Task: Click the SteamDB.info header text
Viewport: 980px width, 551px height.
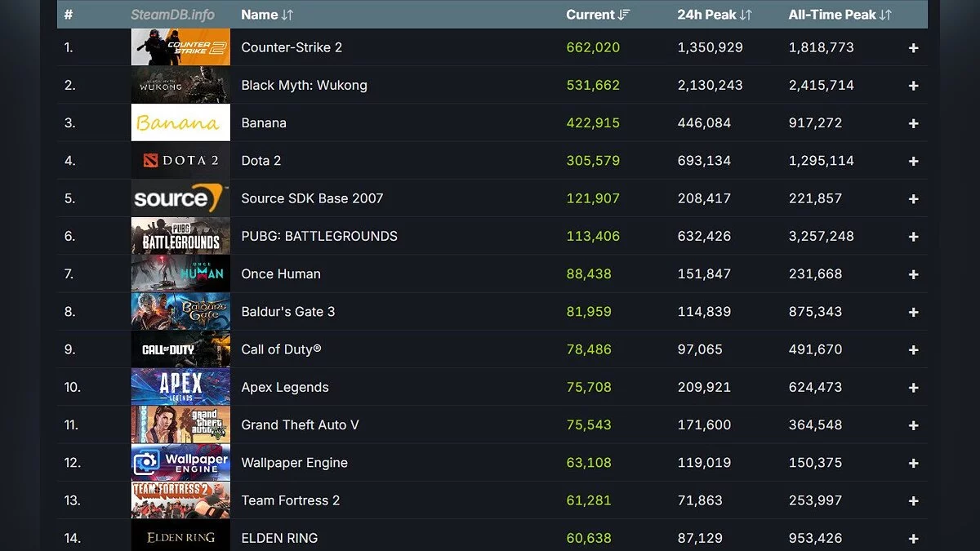Action: [x=172, y=15]
